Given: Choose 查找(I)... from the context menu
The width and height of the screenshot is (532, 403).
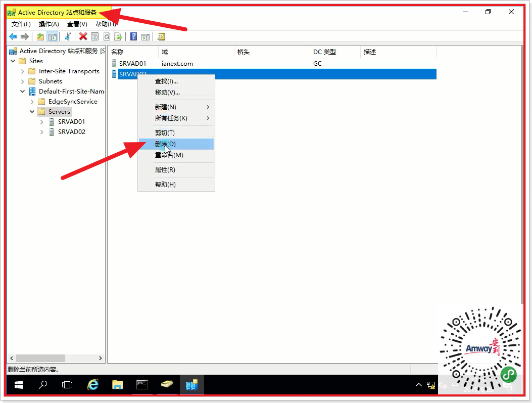Looking at the screenshot, I should coord(176,81).
